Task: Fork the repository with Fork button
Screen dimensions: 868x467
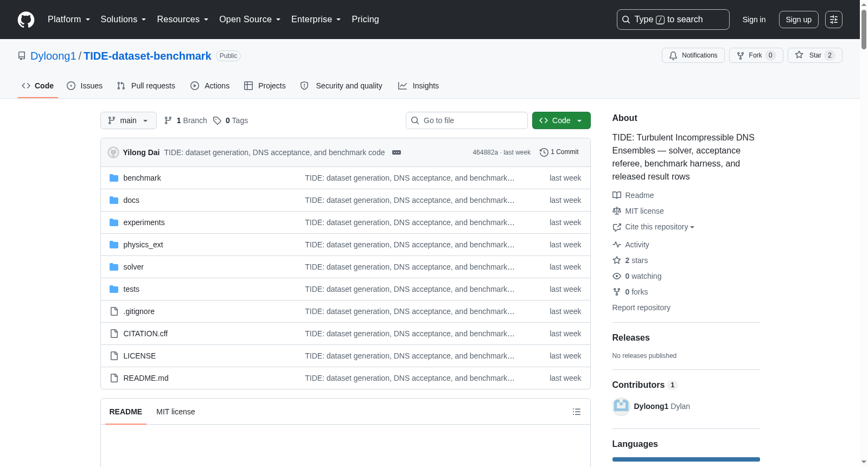Action: (x=756, y=55)
